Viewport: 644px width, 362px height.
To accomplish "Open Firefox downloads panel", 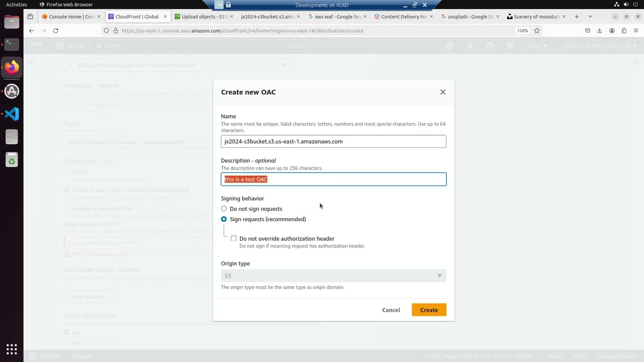I will pos(600,31).
